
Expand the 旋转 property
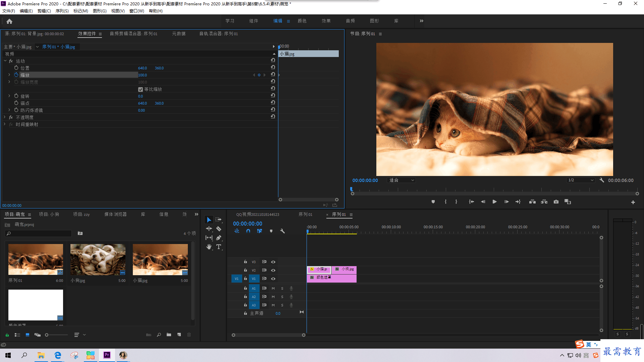tap(9, 96)
